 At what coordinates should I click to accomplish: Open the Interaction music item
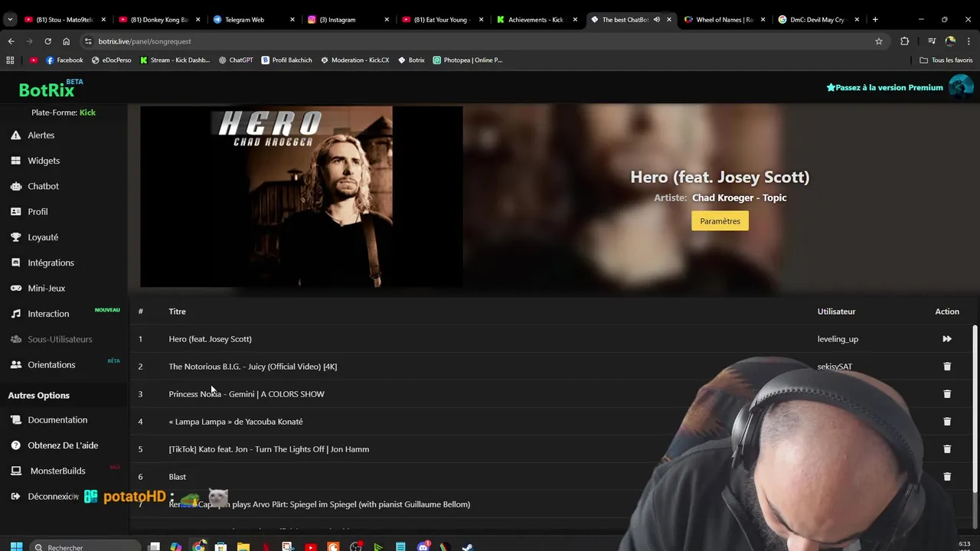tap(48, 314)
